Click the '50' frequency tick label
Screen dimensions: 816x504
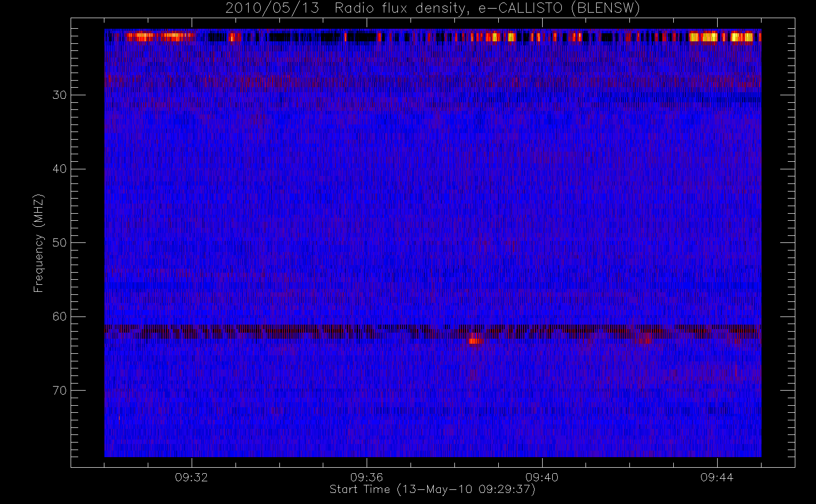60,243
